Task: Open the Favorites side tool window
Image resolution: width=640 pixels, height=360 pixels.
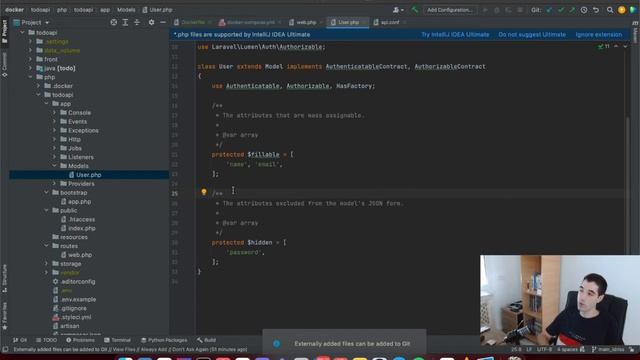Action: pos(4,316)
